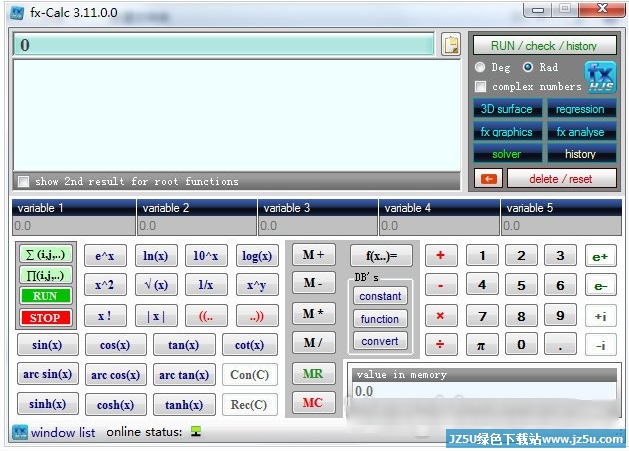Image resolution: width=629 pixels, height=451 pixels.
Task: Click the green RUN button
Action: pos(46,296)
